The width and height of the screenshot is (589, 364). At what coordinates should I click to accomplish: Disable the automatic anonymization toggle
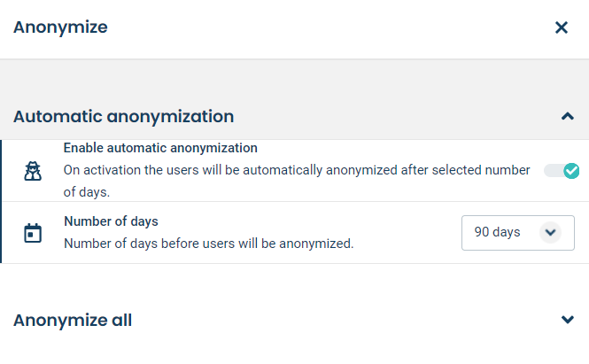(562, 171)
